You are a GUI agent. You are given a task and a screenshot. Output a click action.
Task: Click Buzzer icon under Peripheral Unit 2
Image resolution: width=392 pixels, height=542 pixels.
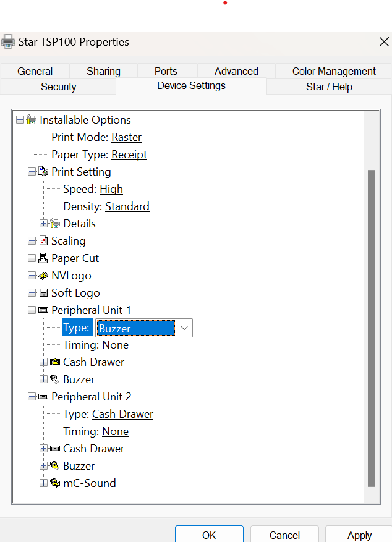(x=55, y=465)
